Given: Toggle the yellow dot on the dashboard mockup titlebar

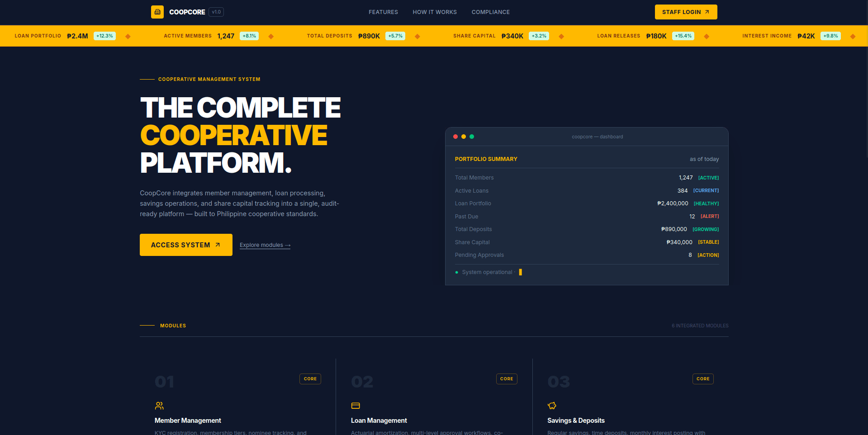Looking at the screenshot, I should 463,136.
